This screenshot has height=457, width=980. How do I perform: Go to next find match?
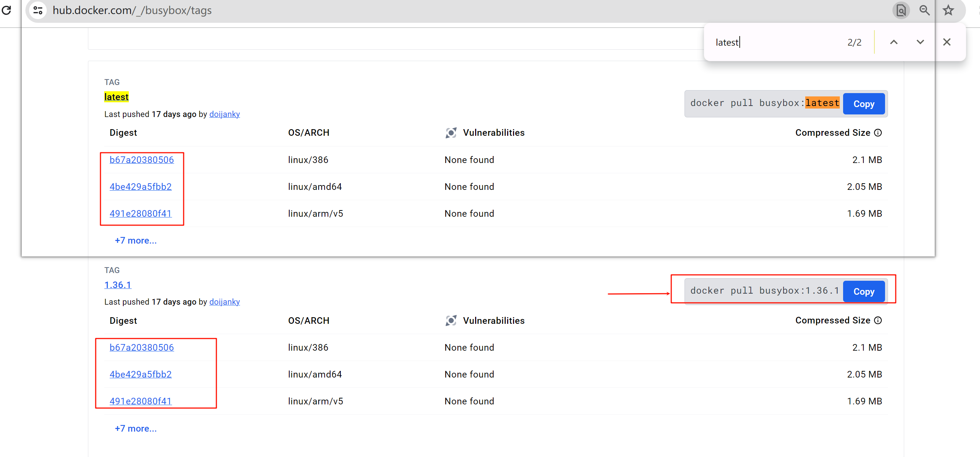click(920, 42)
